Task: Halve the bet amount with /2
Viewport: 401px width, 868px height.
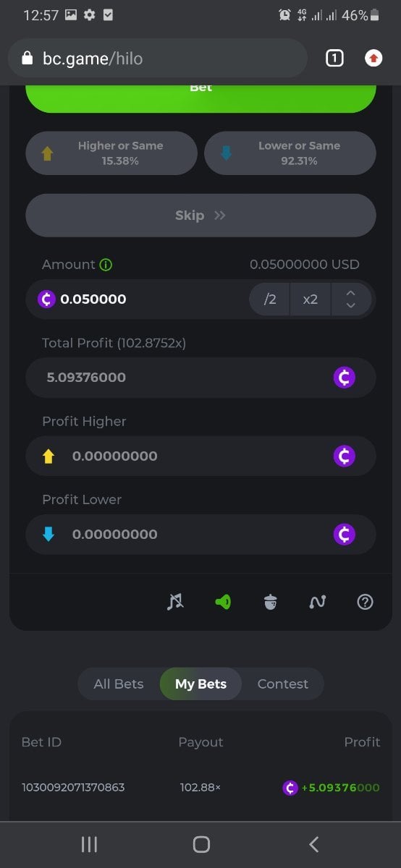Action: point(270,299)
